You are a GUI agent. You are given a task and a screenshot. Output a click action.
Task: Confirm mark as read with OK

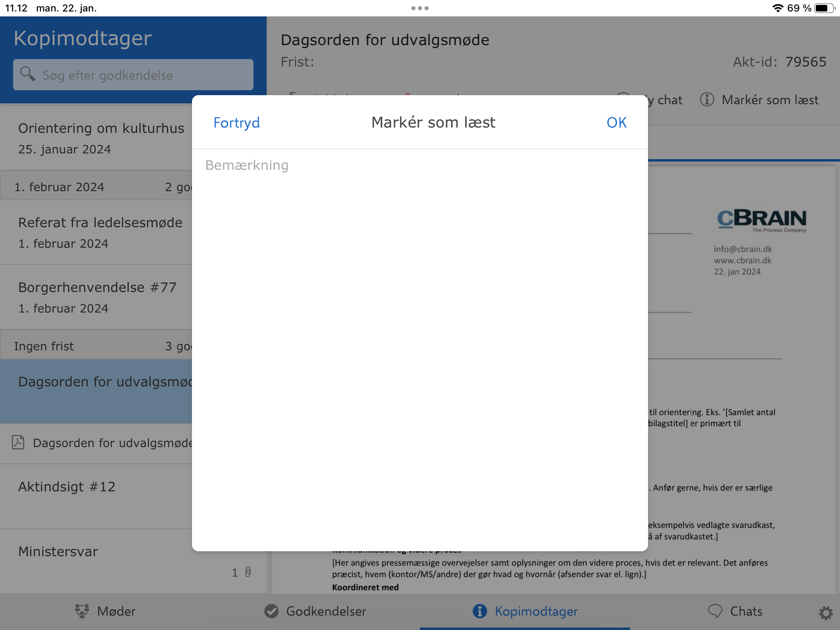click(616, 123)
